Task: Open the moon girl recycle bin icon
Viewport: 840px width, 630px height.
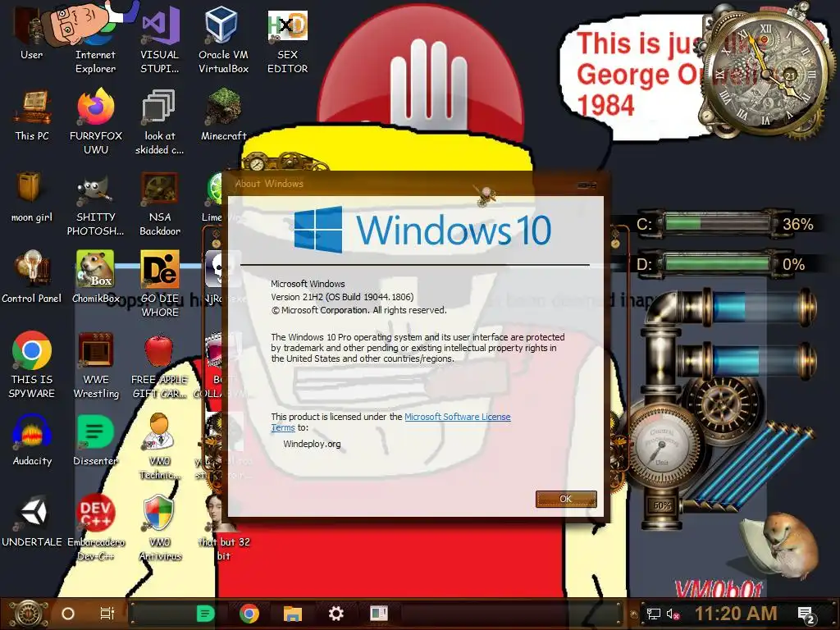Action: pos(32,196)
